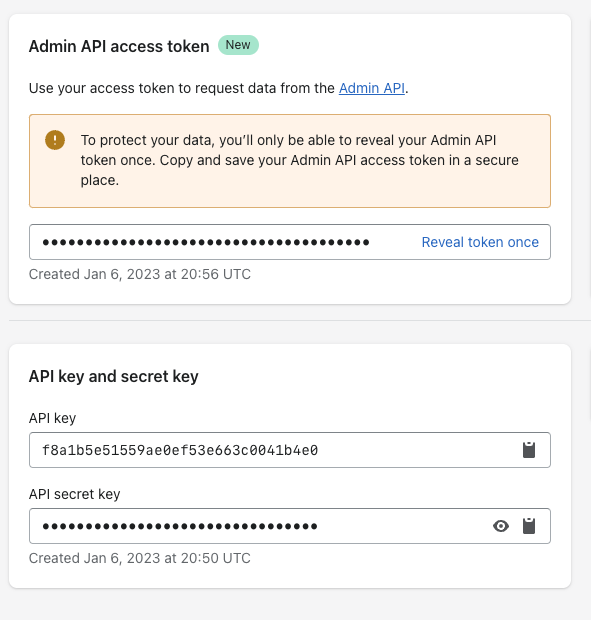Viewport: 591px width, 620px height.
Task: Click the divider between the two cards
Action: (300, 320)
